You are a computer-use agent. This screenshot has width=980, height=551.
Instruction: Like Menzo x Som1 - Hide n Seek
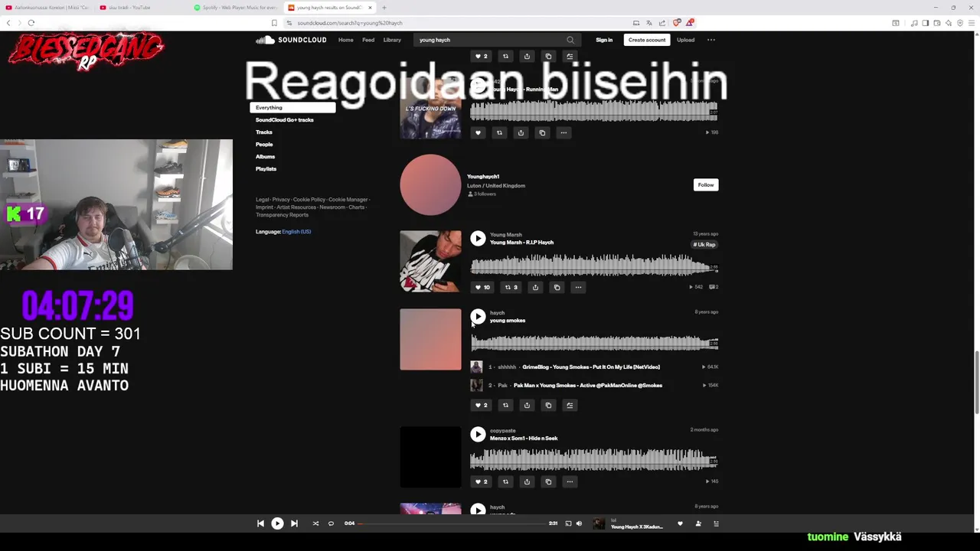481,481
